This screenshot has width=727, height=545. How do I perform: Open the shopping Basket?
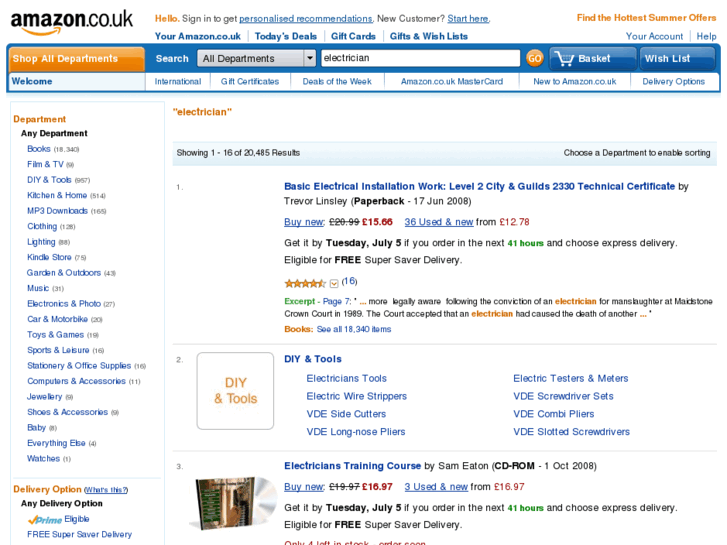click(581, 59)
